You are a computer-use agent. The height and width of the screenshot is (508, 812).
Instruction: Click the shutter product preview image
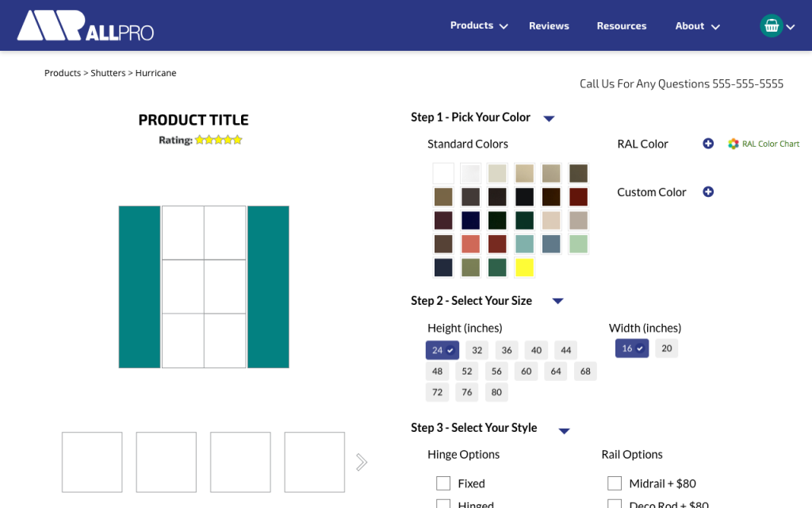(204, 287)
